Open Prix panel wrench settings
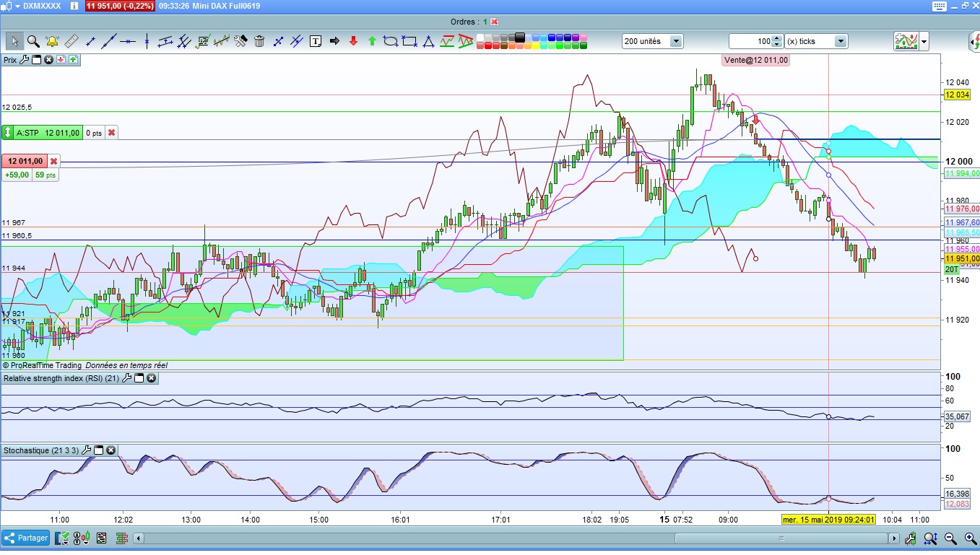980x555 pixels. (25, 60)
